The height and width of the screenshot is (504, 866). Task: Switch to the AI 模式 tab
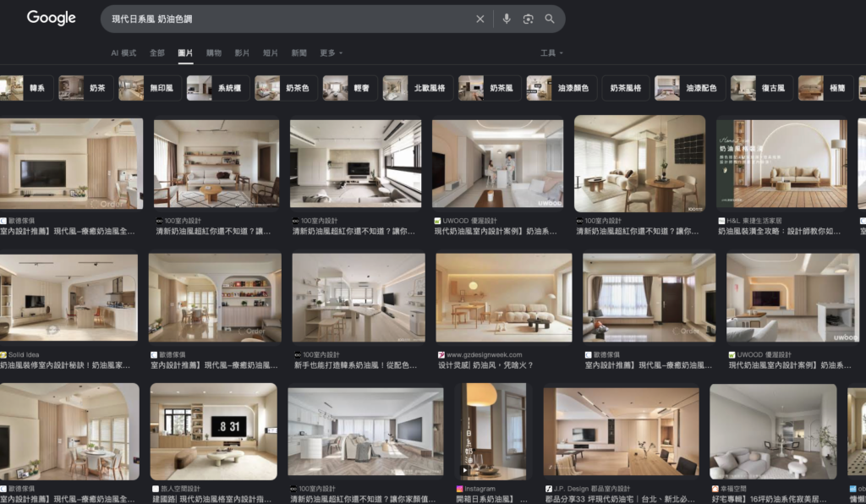123,53
